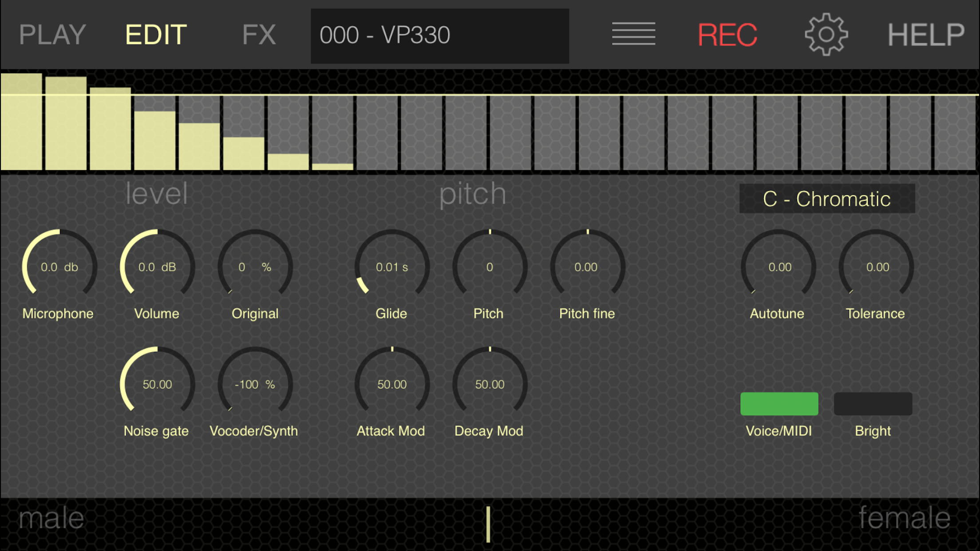Image resolution: width=980 pixels, height=551 pixels.
Task: Enable the Bright toggle
Action: [873, 404]
